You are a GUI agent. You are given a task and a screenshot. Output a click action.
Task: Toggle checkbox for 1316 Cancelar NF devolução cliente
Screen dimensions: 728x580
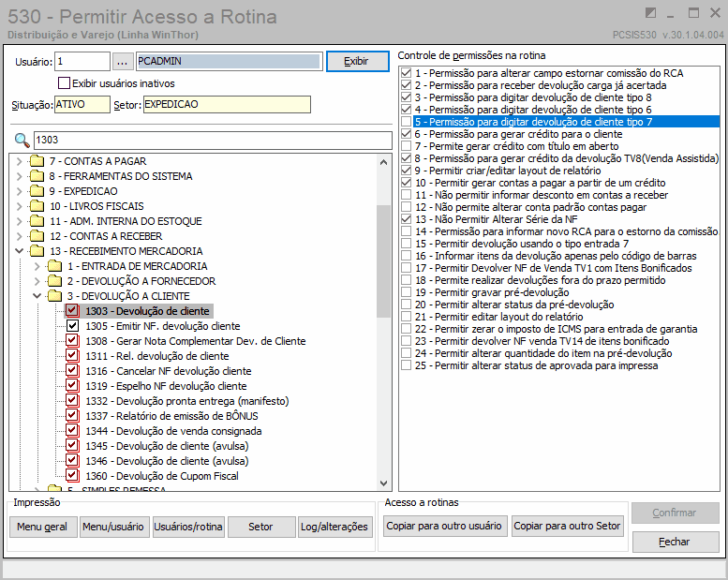[72, 370]
